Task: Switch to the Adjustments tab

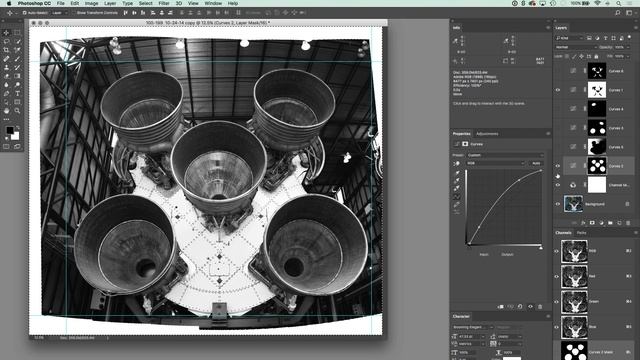Action: (487, 134)
